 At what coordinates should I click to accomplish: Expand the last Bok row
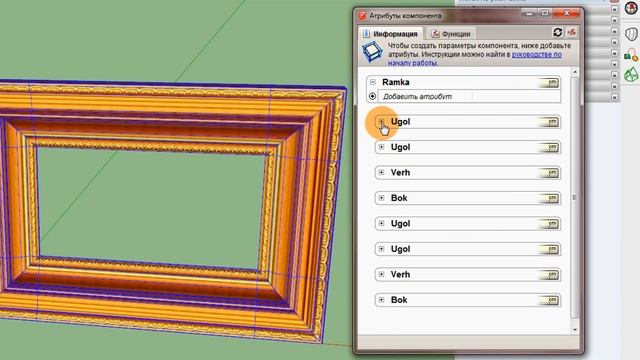pos(381,300)
